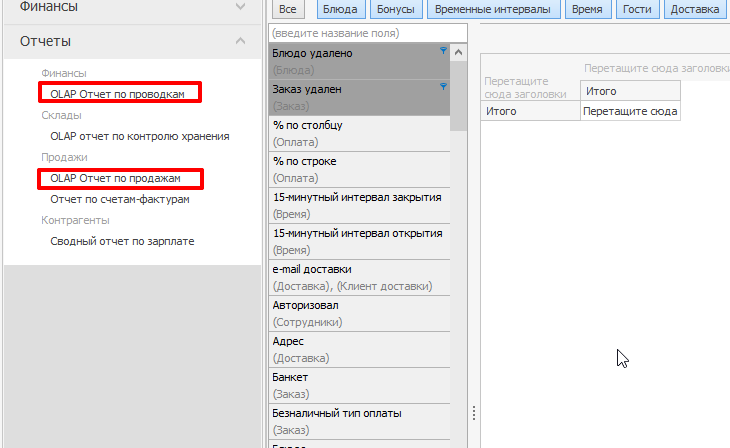Collapse the Отчеты section chevron

click(240, 41)
